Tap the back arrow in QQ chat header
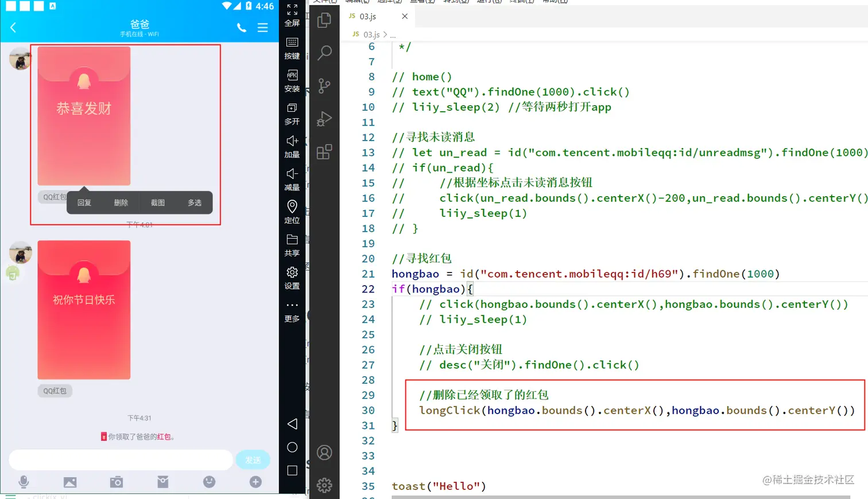Screen dimensions: 868x499 tap(13, 28)
